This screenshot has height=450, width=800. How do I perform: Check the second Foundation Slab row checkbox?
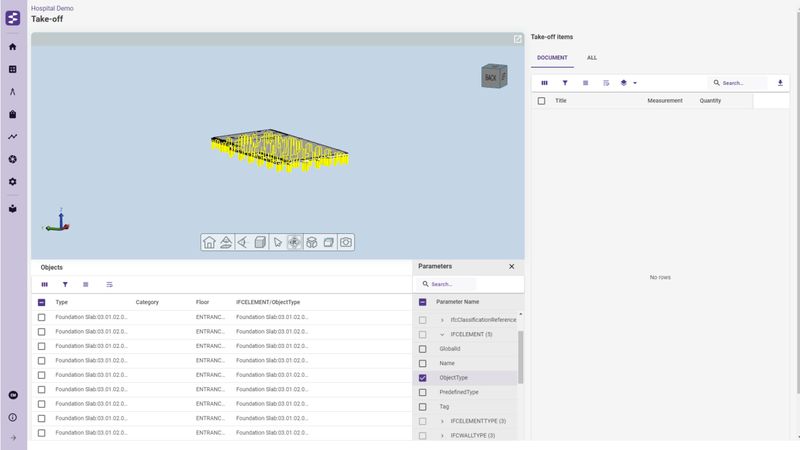click(42, 332)
